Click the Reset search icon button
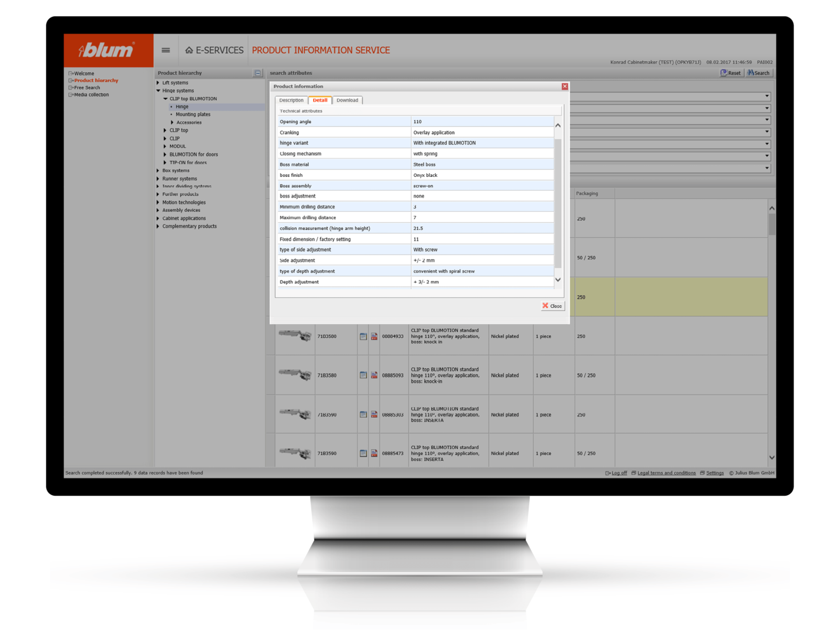 pos(731,73)
